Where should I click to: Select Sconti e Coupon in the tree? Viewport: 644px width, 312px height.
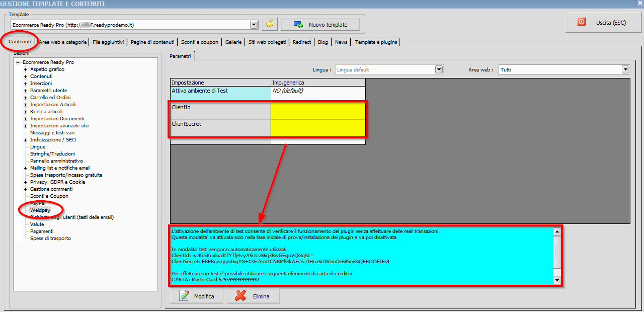click(49, 196)
